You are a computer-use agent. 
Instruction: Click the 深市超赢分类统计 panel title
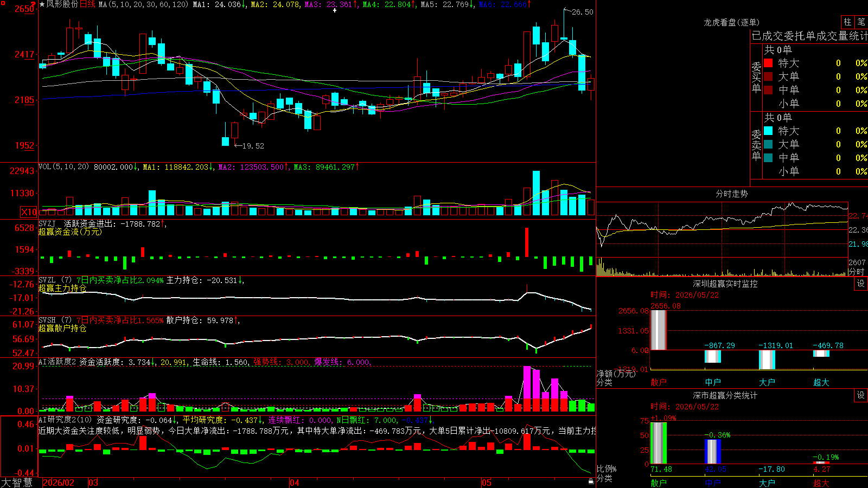pos(725,395)
